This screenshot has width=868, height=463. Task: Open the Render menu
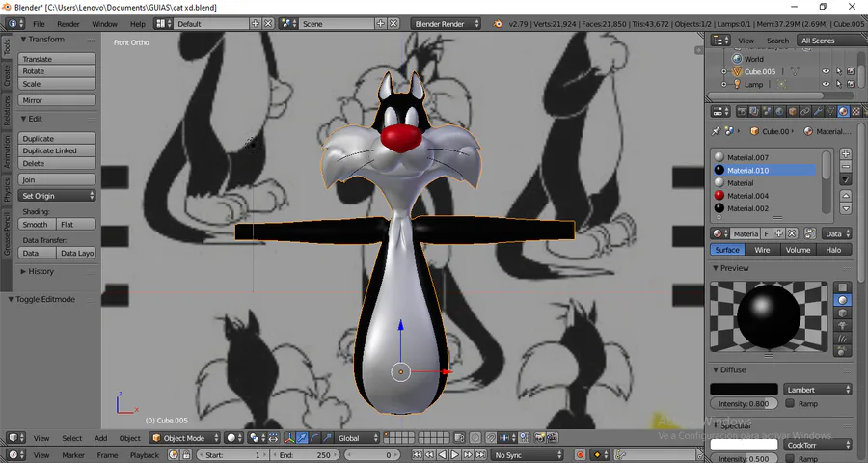[68, 24]
